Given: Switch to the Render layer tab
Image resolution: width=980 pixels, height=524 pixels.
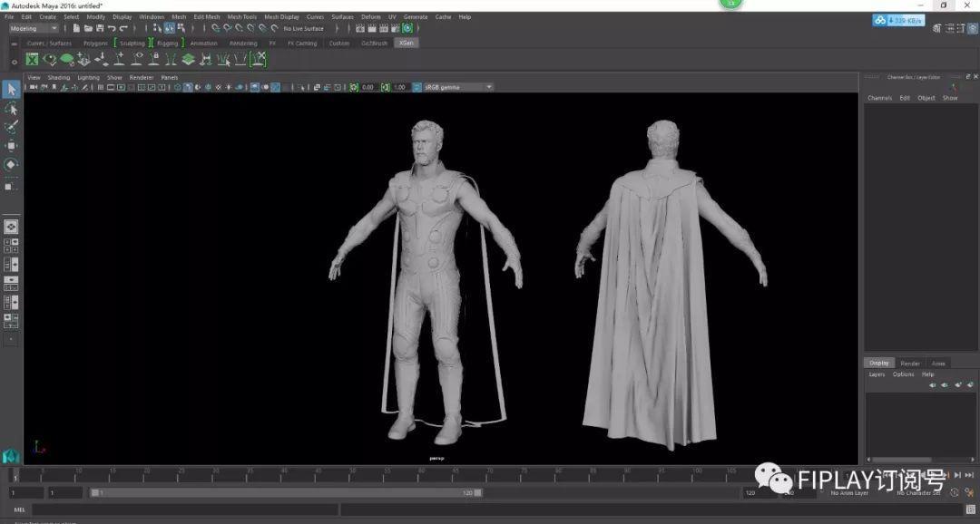Looking at the screenshot, I should click(x=909, y=364).
